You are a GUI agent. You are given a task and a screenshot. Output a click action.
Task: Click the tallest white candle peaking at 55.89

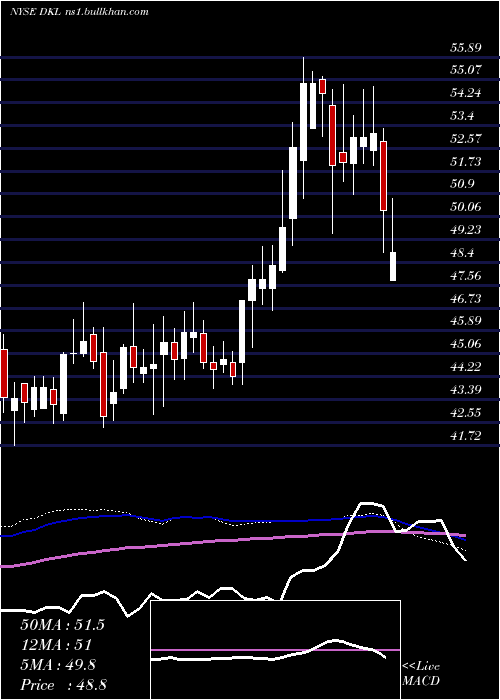click(x=304, y=121)
